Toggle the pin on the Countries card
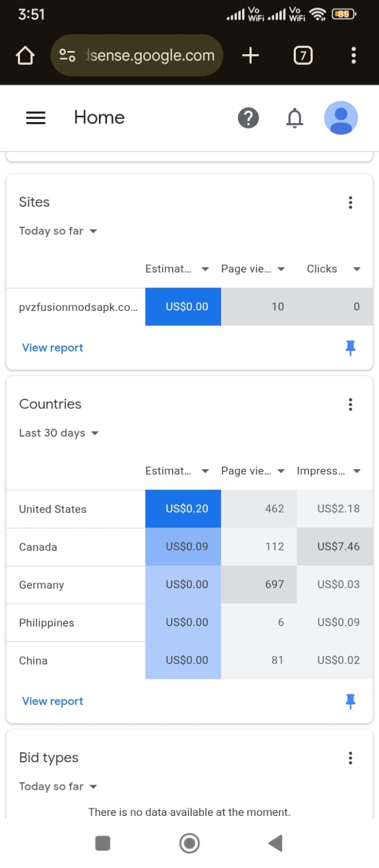The image size is (379, 868). click(350, 701)
